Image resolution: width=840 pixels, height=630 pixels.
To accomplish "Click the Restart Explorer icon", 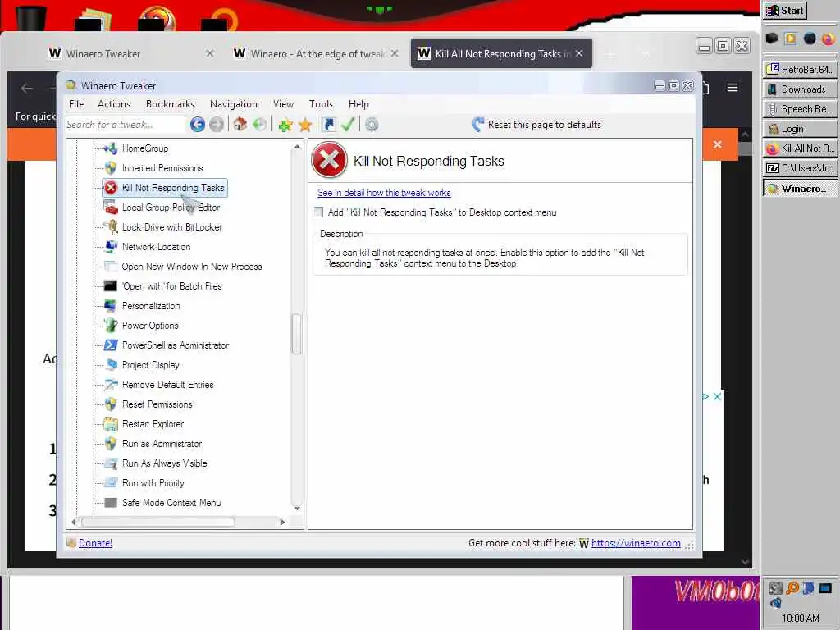I will pyautogui.click(x=111, y=424).
